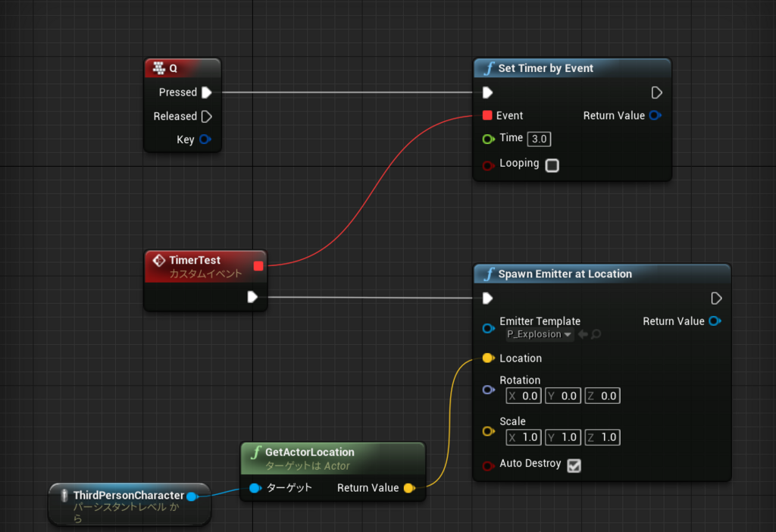Edit Scale Y value field
Screen dimensions: 776x532
pos(563,437)
